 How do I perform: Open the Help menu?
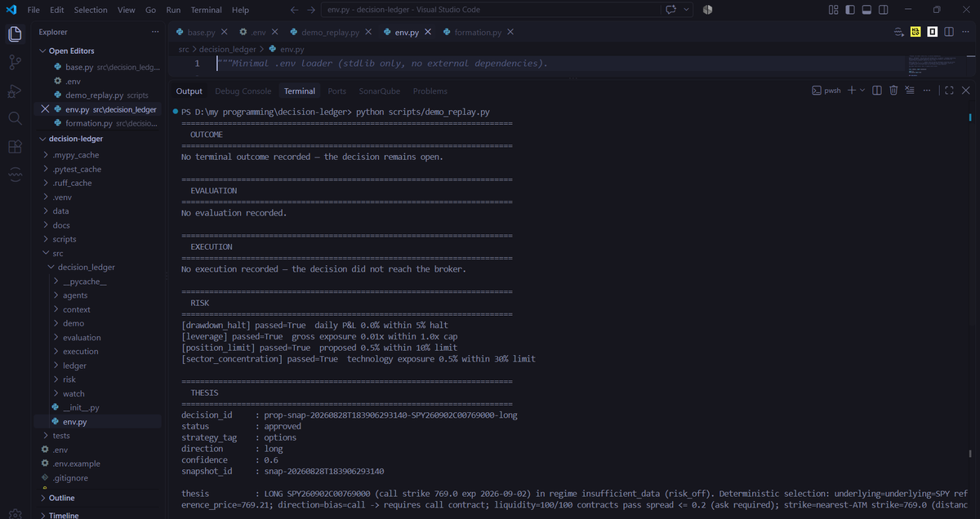coord(240,10)
